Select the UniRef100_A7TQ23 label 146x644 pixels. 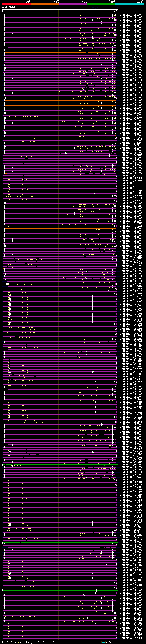(x=131, y=226)
